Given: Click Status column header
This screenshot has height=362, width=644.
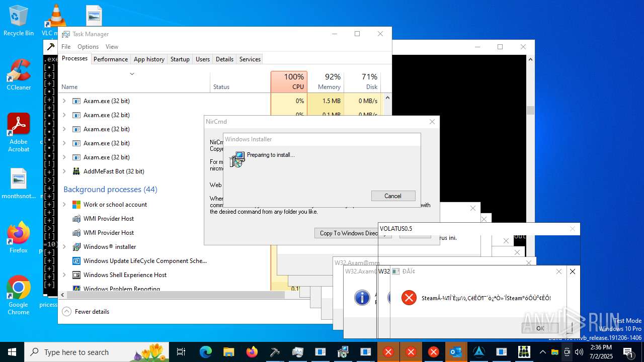Looking at the screenshot, I should click(x=240, y=82).
